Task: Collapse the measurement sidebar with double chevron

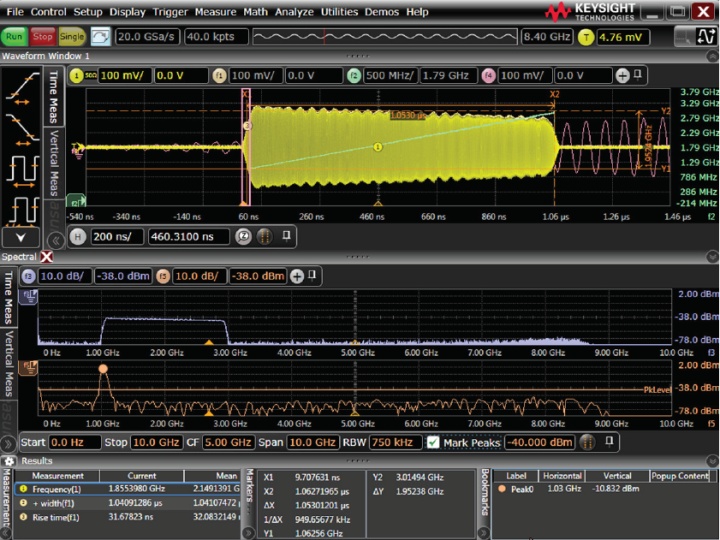Action: [56, 241]
